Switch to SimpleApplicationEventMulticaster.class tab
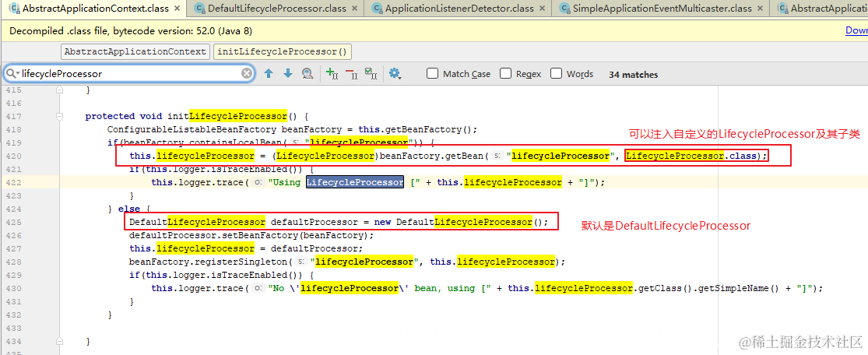868x355 pixels. (662, 9)
